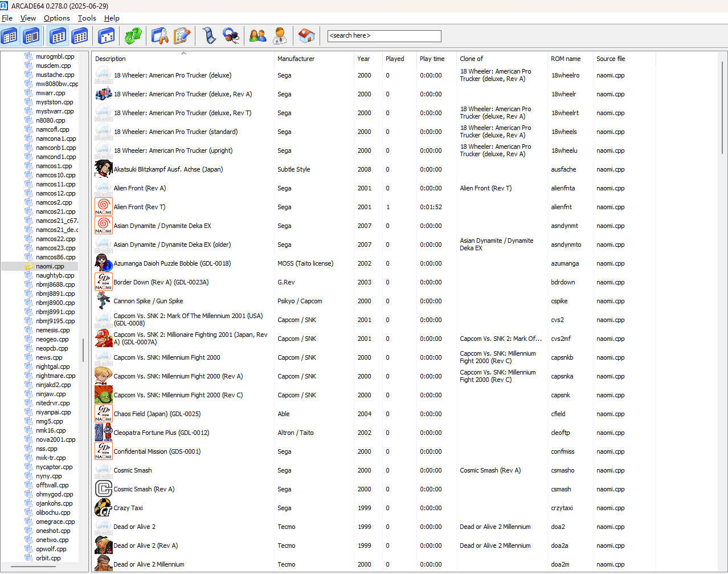Sort by the Played column header

(399, 59)
